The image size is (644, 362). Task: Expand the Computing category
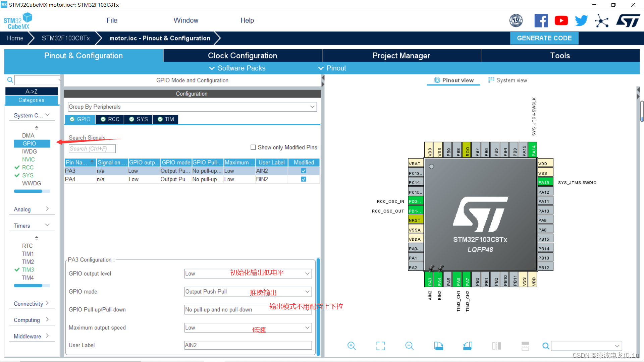point(32,320)
